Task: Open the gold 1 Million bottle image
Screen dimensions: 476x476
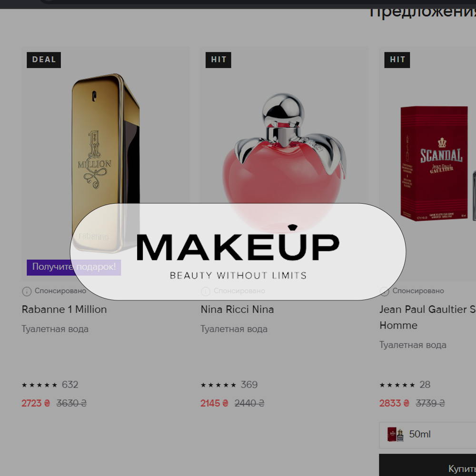Action: (x=106, y=162)
